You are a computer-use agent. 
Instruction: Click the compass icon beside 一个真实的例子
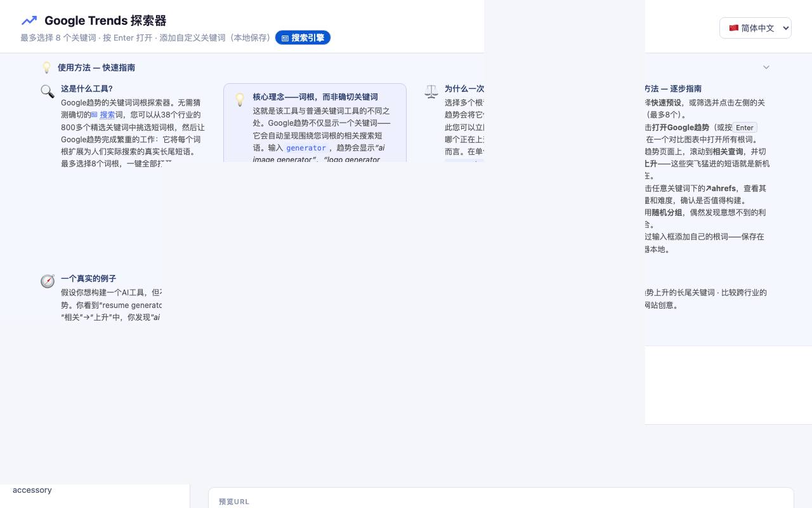[x=48, y=281]
